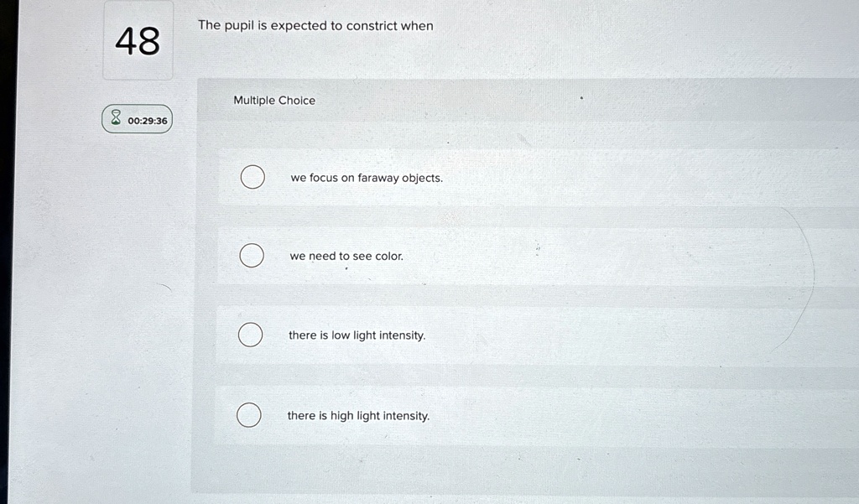Click the question number 48 badge

coord(138,41)
